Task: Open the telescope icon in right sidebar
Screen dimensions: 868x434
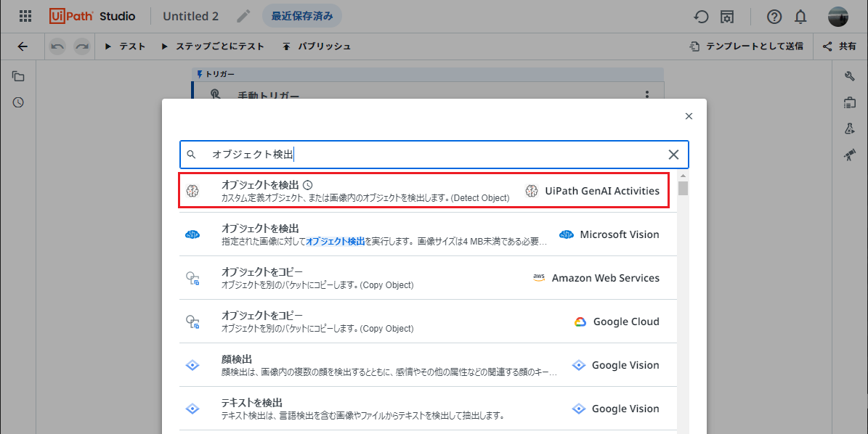Action: 850,155
